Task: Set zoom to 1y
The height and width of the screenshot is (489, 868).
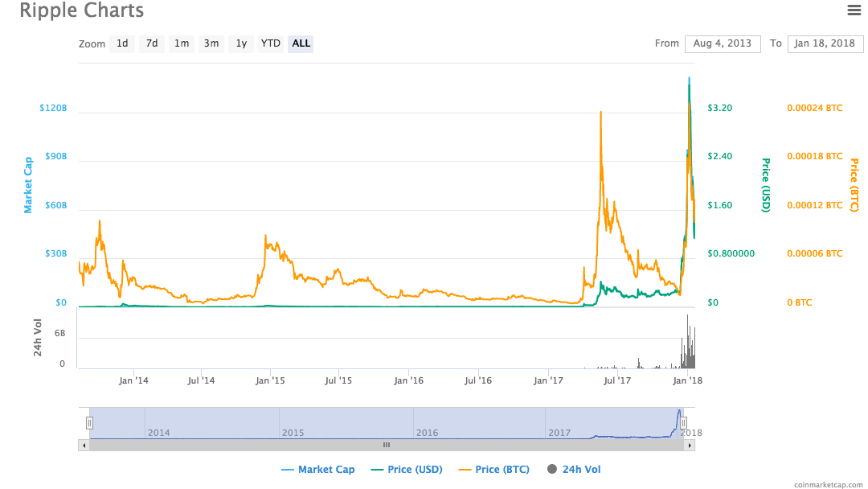Action: point(241,43)
